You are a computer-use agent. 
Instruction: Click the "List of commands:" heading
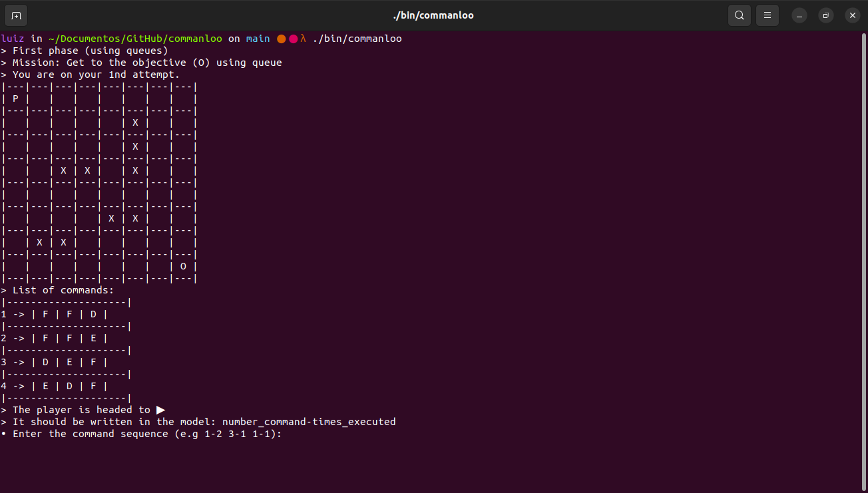click(63, 290)
